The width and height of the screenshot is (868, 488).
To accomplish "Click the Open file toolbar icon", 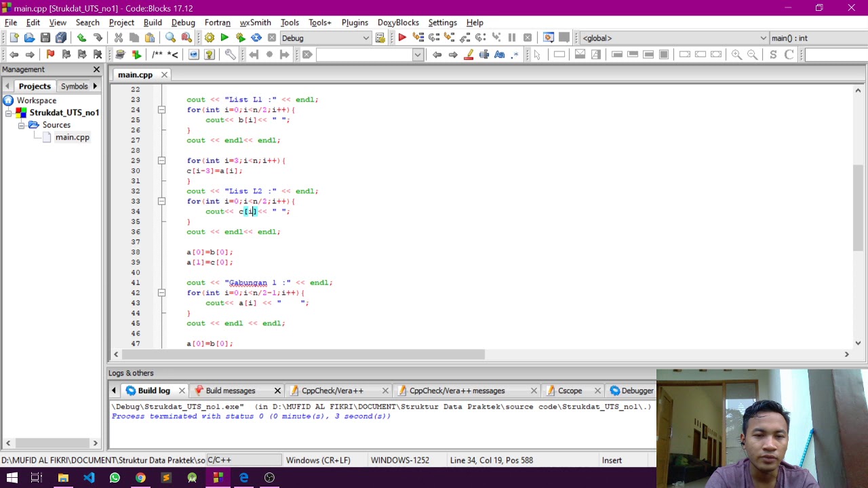I will click(29, 38).
